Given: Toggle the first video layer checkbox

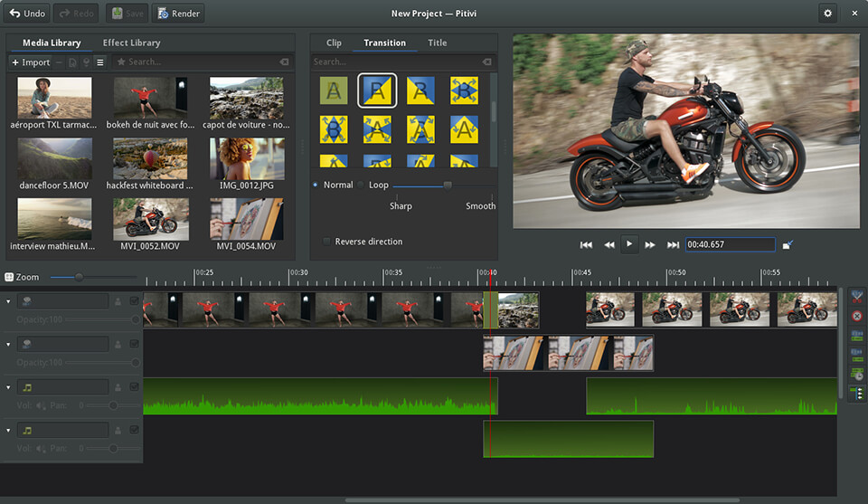Looking at the screenshot, I should point(135,301).
